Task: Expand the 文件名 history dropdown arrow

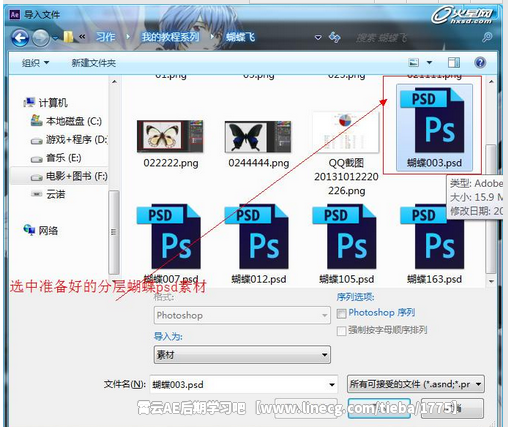Action: [x=332, y=385]
